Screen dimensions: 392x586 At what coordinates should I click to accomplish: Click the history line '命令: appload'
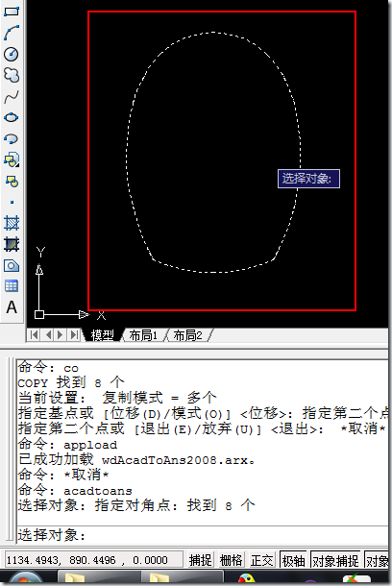[67, 445]
